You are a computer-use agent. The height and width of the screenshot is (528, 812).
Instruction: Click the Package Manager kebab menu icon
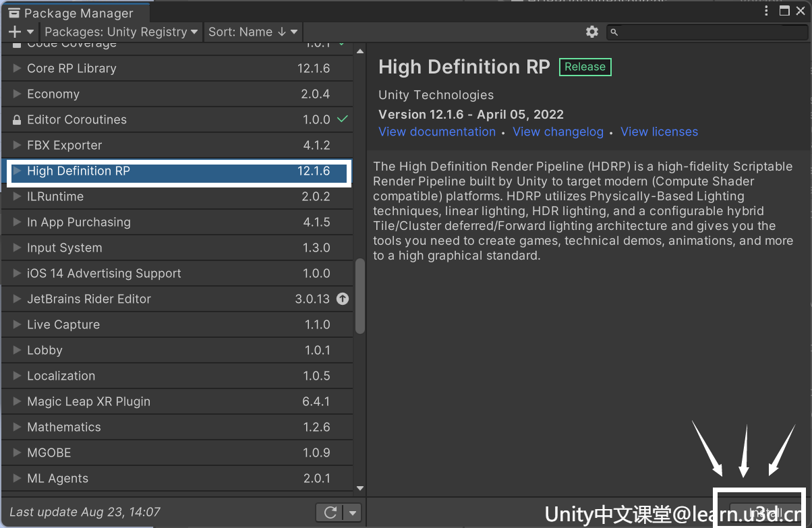click(x=767, y=11)
